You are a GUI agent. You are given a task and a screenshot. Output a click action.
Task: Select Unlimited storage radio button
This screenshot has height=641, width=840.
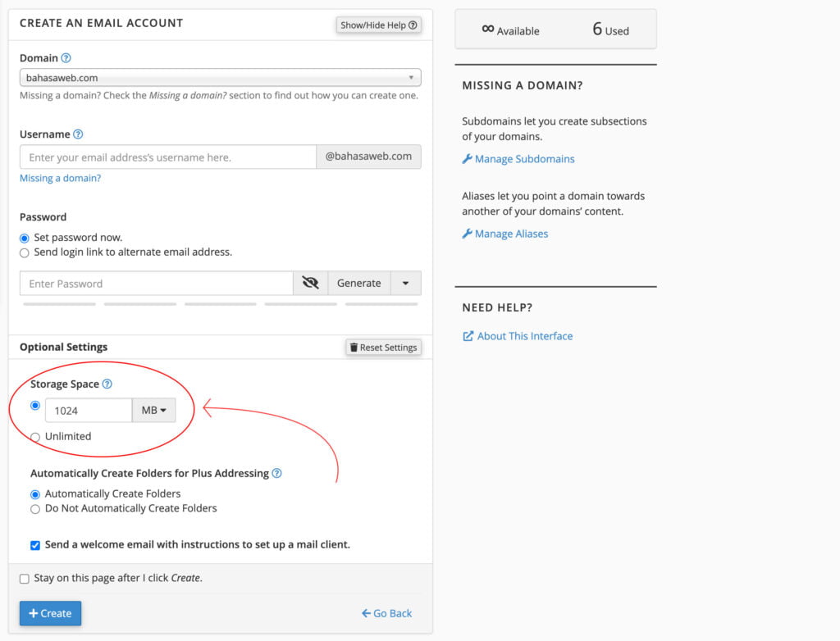click(x=35, y=437)
